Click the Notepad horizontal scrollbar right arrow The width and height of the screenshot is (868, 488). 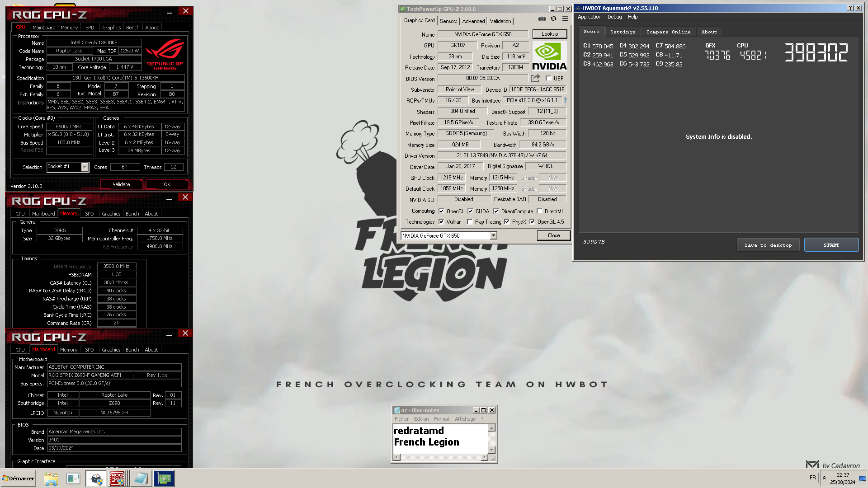pyautogui.click(x=485, y=457)
